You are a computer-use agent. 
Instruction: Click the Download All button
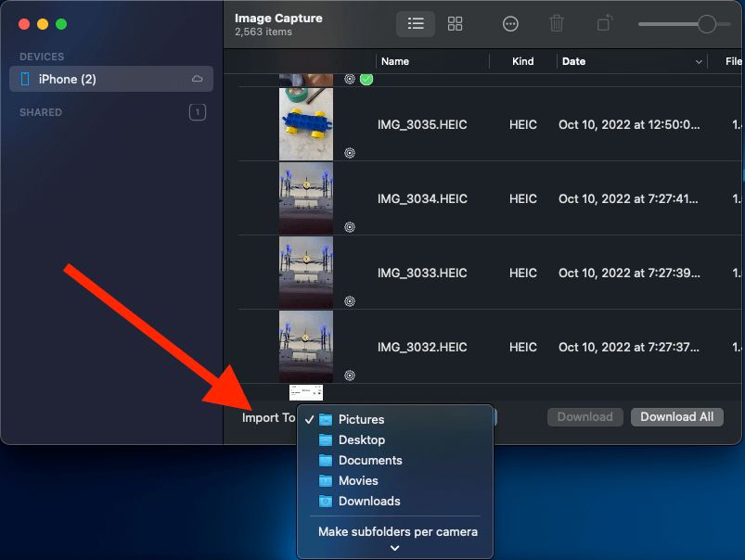(x=676, y=417)
